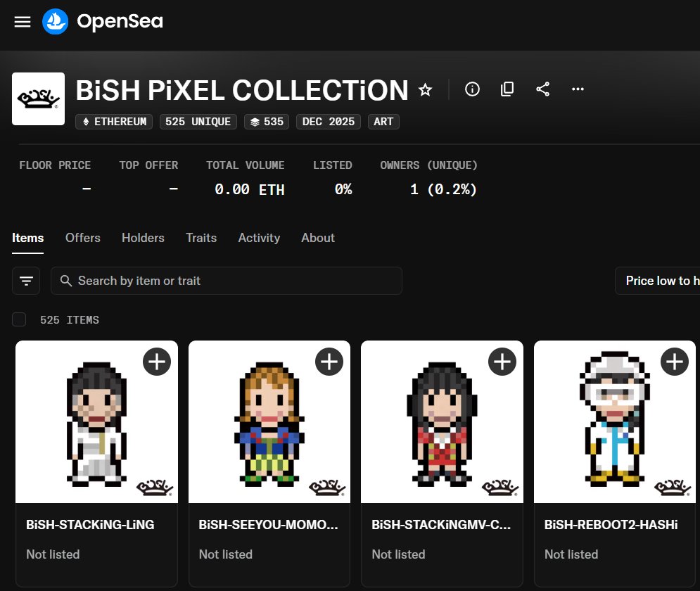Viewport: 700px width, 591px height.
Task: Add BiSH-STACKiNG-LiNG to cart with plus
Action: pyautogui.click(x=157, y=362)
